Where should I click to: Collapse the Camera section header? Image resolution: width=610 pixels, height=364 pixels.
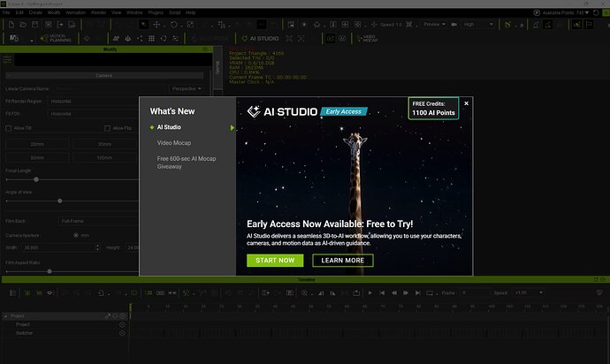tap(104, 75)
